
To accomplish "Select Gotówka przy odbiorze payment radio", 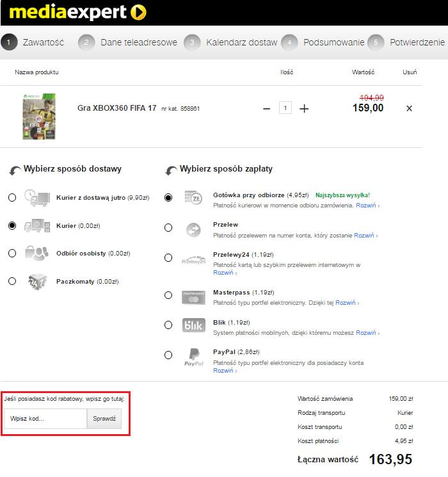I will tap(168, 197).
